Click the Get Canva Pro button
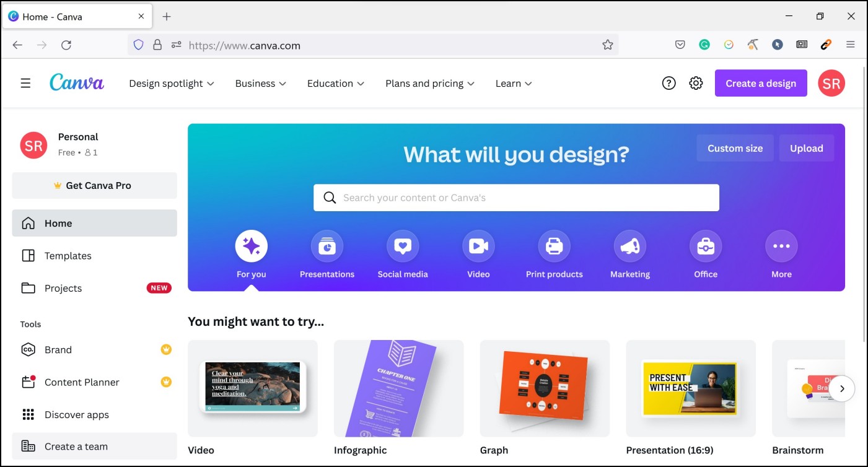Viewport: 868px width, 467px height. click(x=94, y=185)
